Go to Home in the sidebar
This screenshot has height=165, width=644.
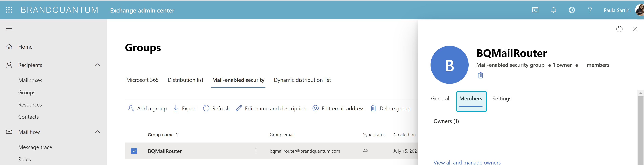(x=25, y=47)
